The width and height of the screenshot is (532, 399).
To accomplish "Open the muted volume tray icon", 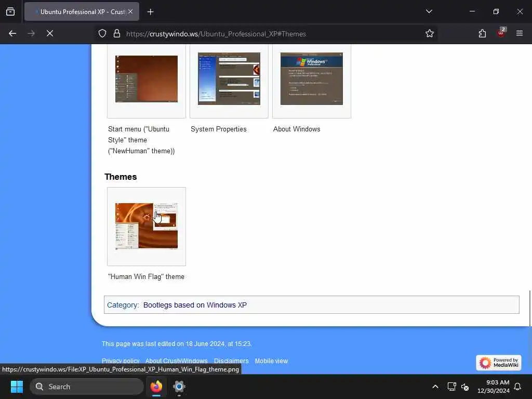I will (x=465, y=387).
